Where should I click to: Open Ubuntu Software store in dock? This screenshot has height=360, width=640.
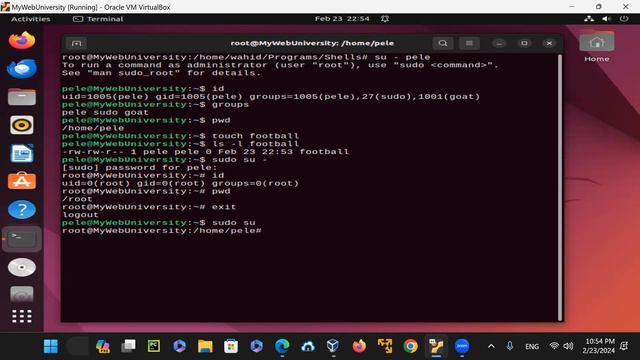[x=22, y=181]
